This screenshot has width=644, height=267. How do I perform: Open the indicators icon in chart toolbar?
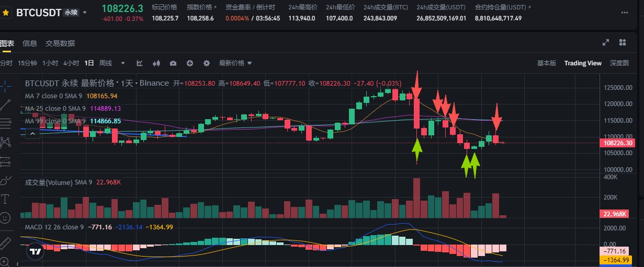140,63
